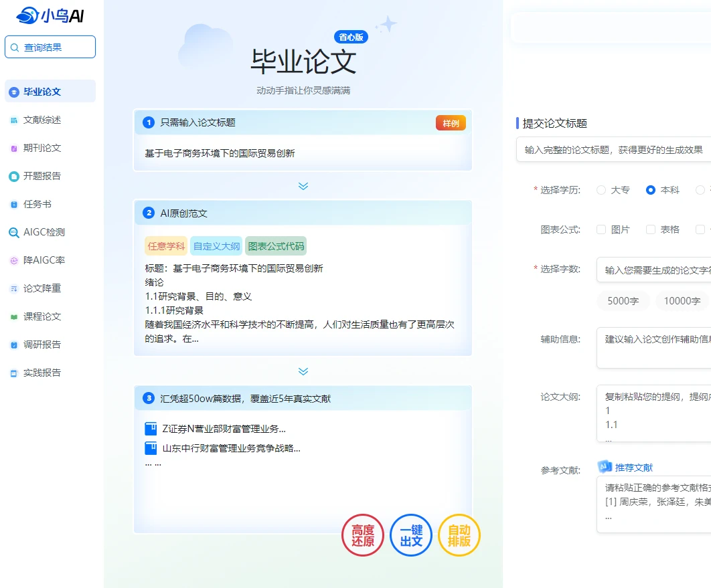Focus the 查询结果 search box
Image resolution: width=711 pixels, height=588 pixels.
(50, 47)
